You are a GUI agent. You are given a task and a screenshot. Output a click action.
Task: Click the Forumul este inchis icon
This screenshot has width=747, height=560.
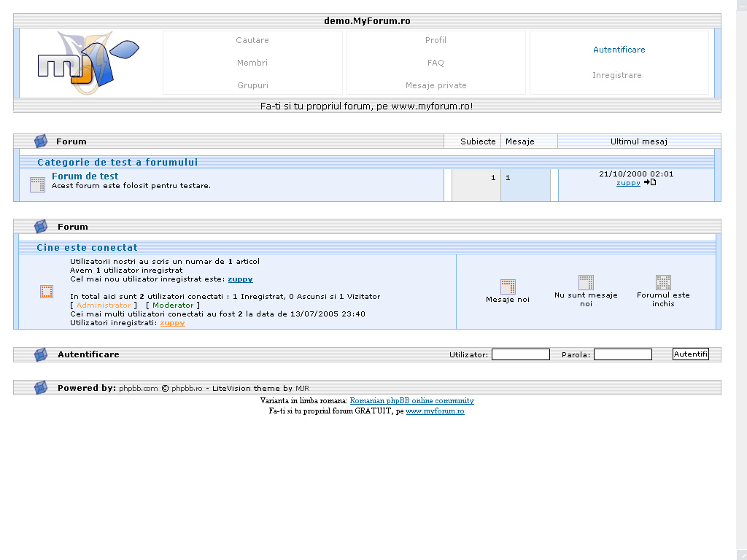[x=663, y=282]
